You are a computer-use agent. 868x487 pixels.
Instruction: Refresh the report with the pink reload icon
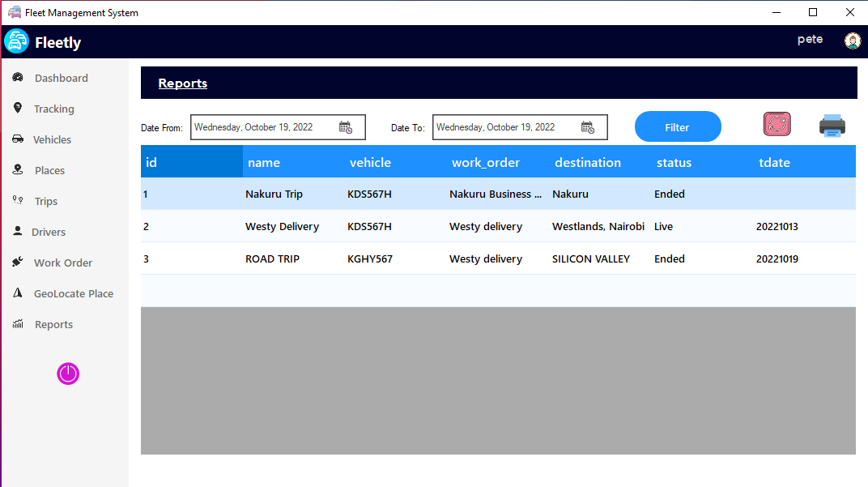777,124
